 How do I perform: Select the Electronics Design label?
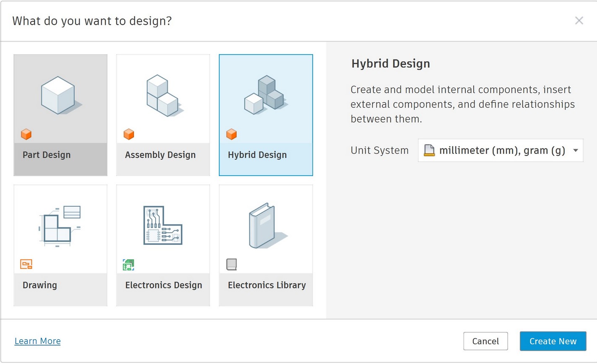(x=164, y=285)
